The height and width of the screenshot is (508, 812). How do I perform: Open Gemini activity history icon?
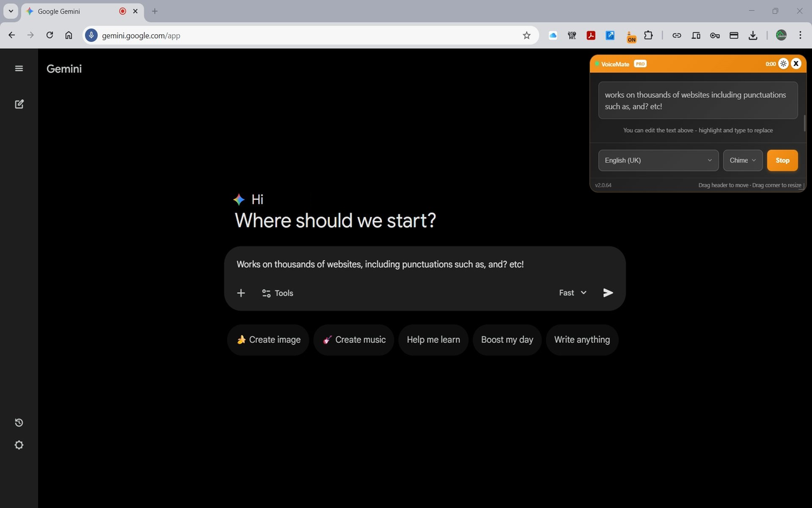pyautogui.click(x=19, y=423)
